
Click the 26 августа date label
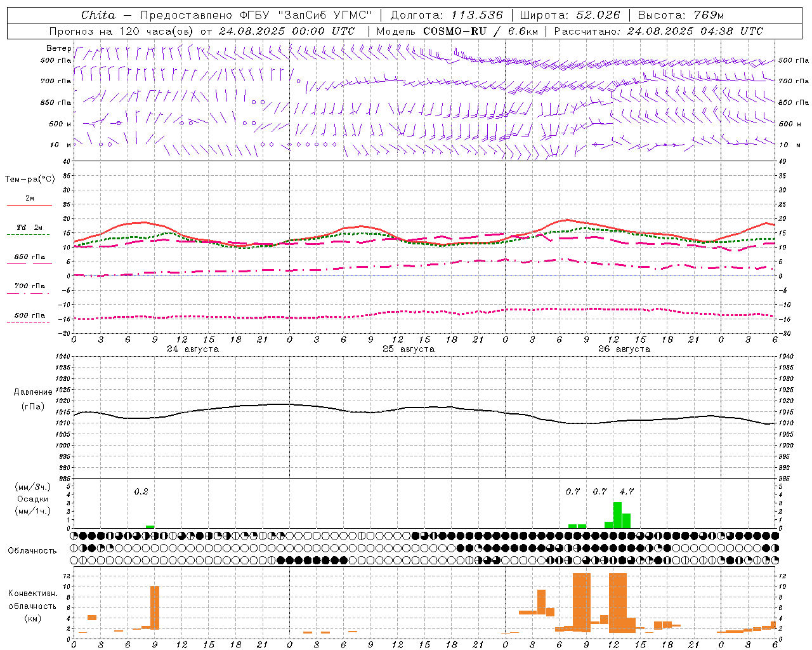624,349
